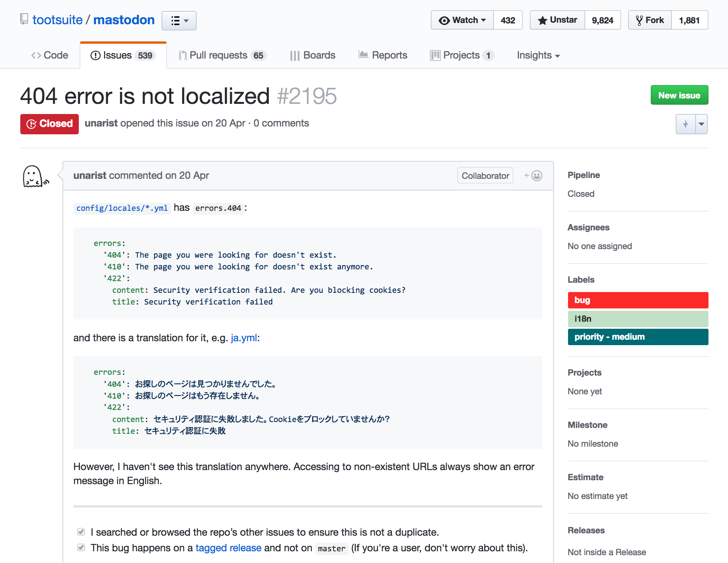The image size is (728, 563).
Task: Click the Estimate sidebar heading
Action: 586,477
